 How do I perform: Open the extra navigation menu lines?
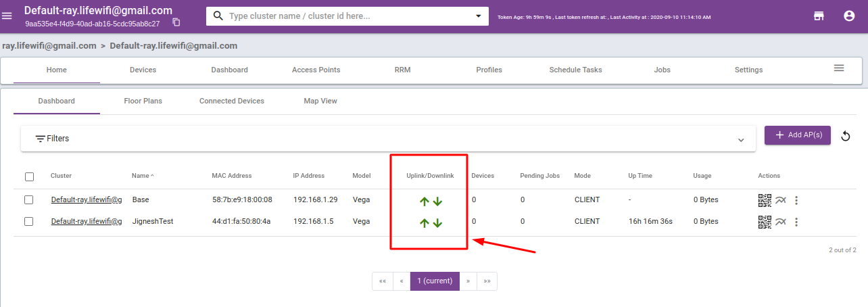[839, 68]
